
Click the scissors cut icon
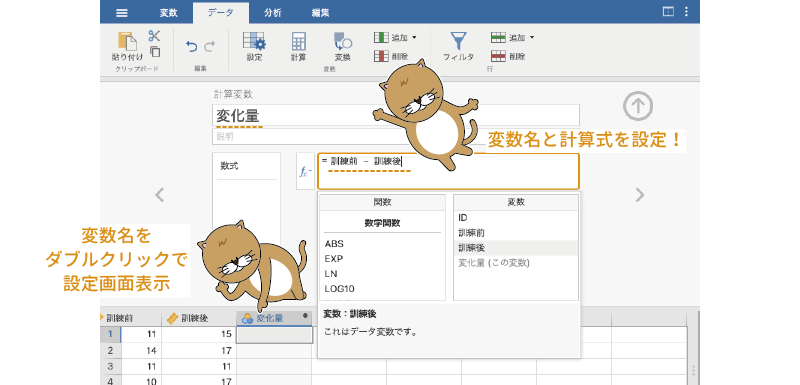coord(154,36)
